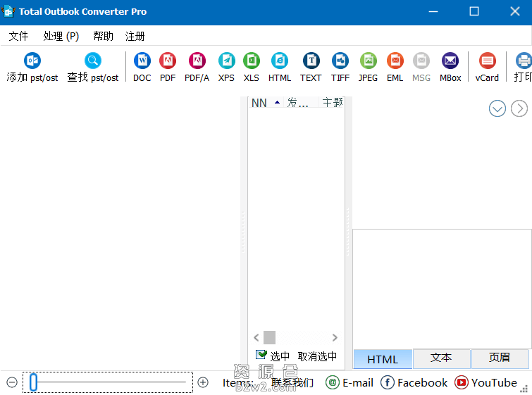Image resolution: width=532 pixels, height=395 pixels.
Task: Click the list's horizontal scrollbar right arrow
Action: click(335, 338)
